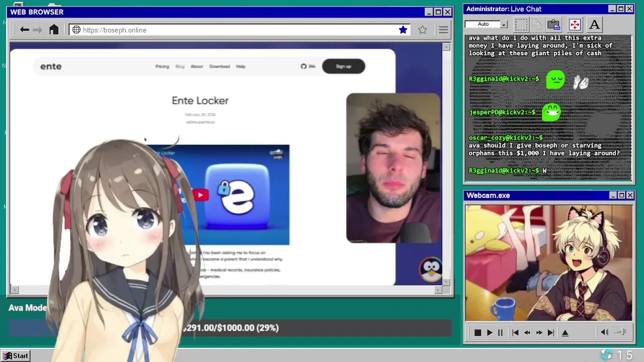Click the font A icon in Live Chat

[x=594, y=24]
